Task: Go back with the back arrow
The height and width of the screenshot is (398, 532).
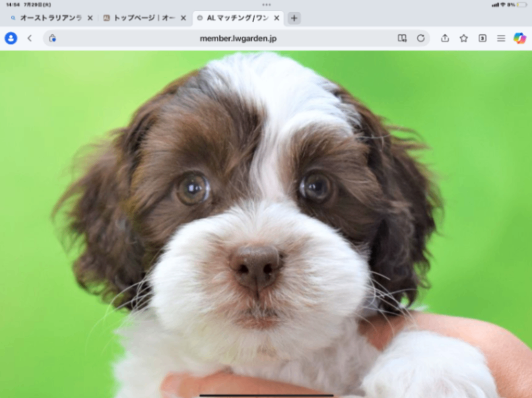Action: (x=30, y=38)
